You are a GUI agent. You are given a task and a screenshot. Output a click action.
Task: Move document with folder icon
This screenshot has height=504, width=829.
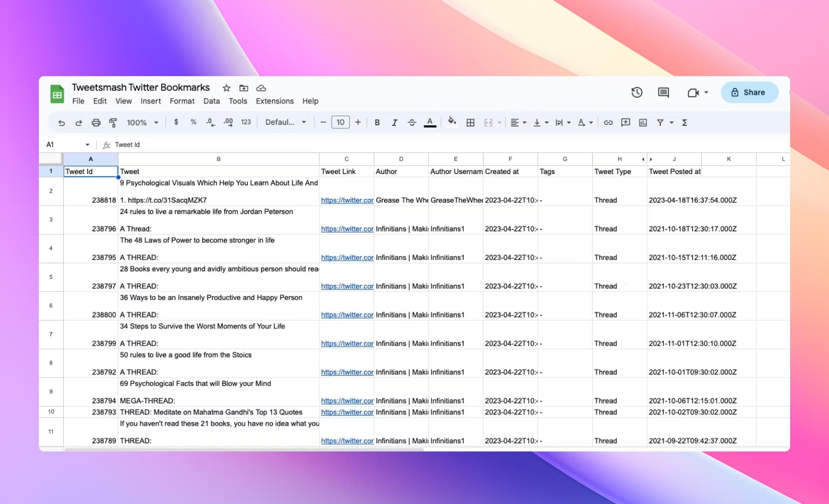pos(244,88)
